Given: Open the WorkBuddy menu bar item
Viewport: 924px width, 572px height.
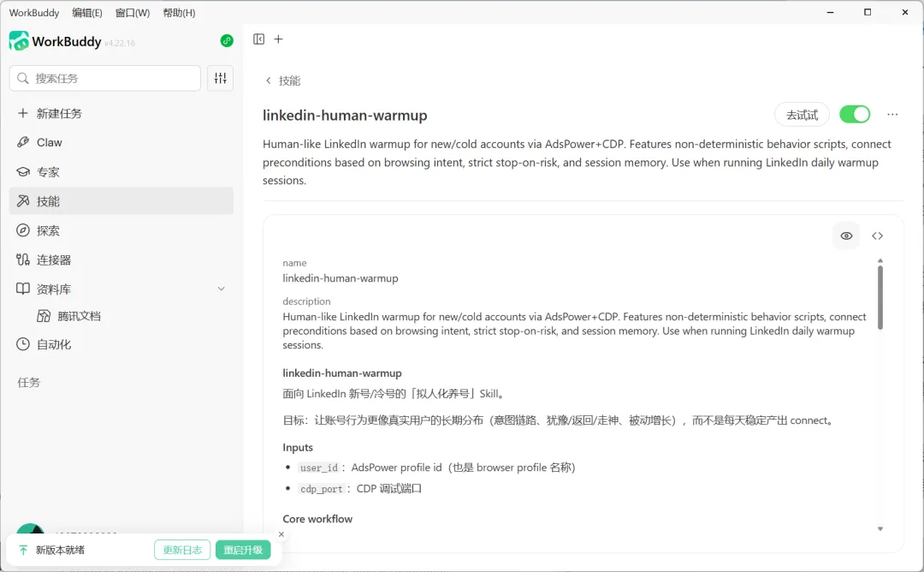Looking at the screenshot, I should click(x=34, y=12).
